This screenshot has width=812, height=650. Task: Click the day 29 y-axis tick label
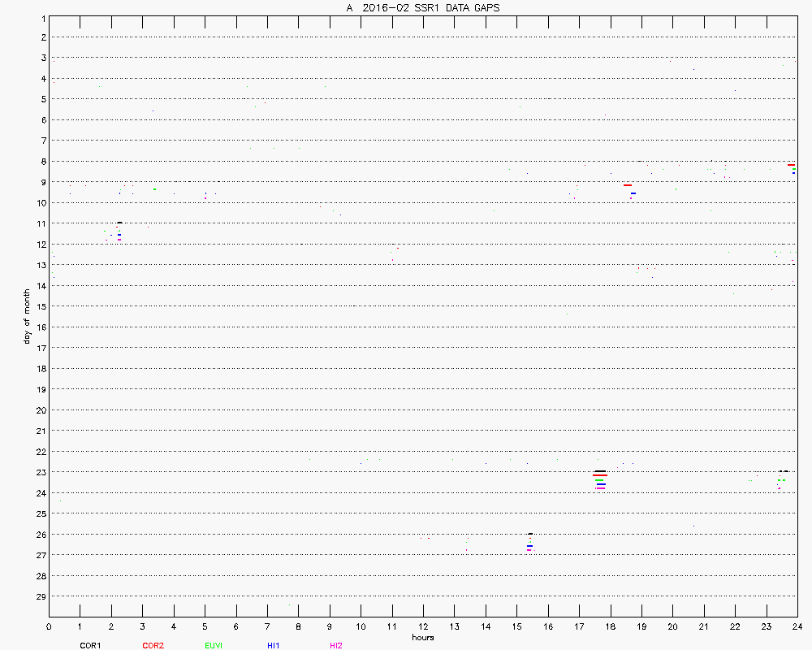(41, 596)
